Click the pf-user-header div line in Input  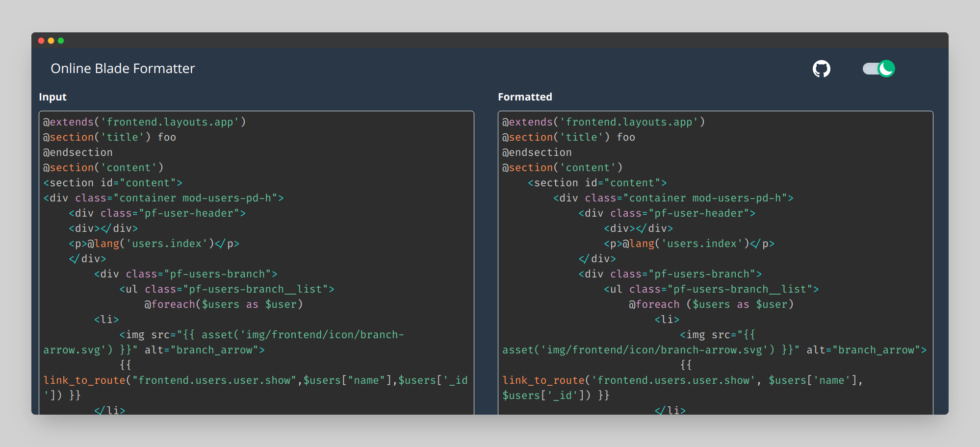157,213
